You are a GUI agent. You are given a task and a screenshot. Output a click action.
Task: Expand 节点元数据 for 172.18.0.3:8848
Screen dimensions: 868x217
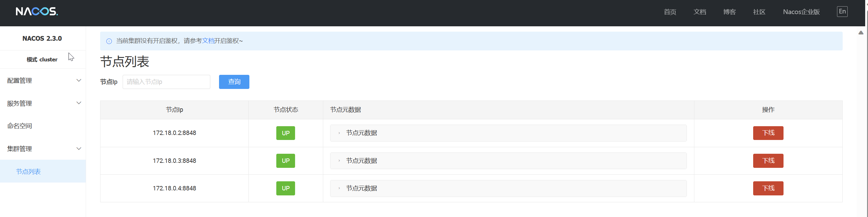click(508, 161)
